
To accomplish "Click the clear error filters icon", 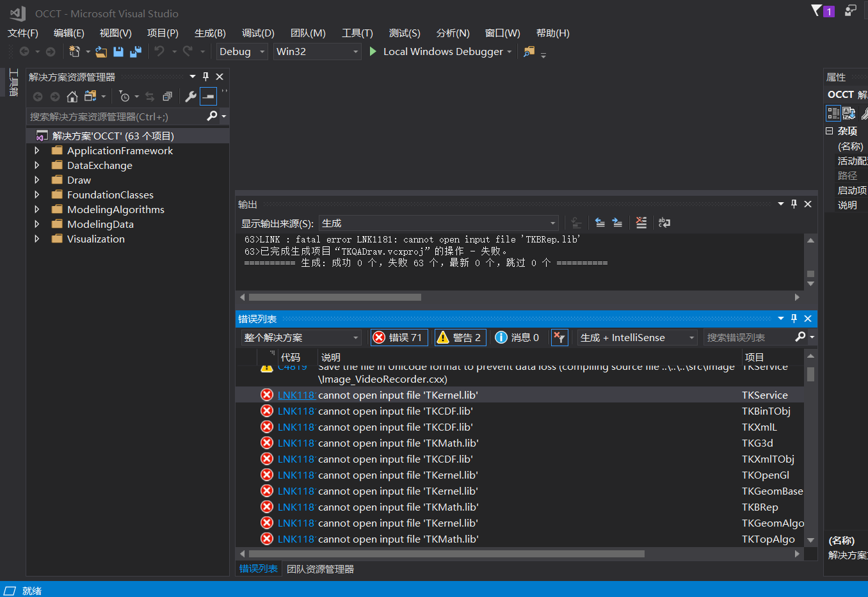I will coord(559,337).
